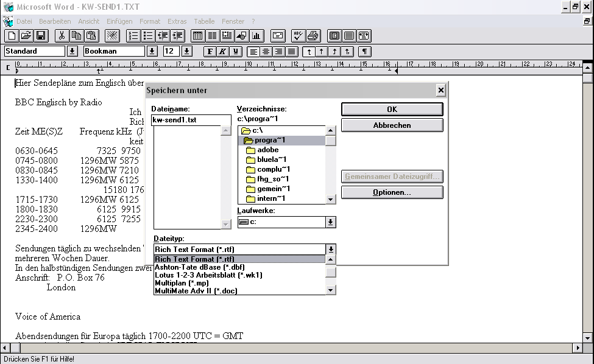Toggle italic formatting button

point(223,52)
